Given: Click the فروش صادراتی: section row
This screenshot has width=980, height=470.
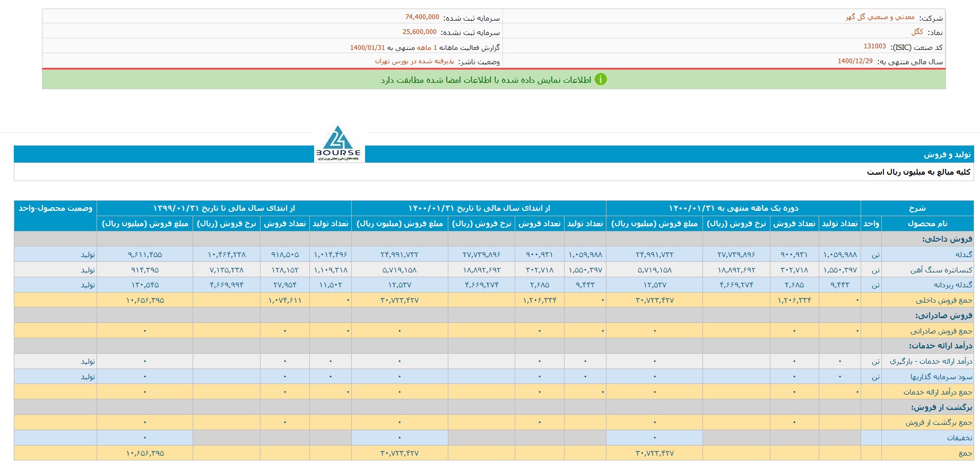Looking at the screenshot, I should coord(493,315).
